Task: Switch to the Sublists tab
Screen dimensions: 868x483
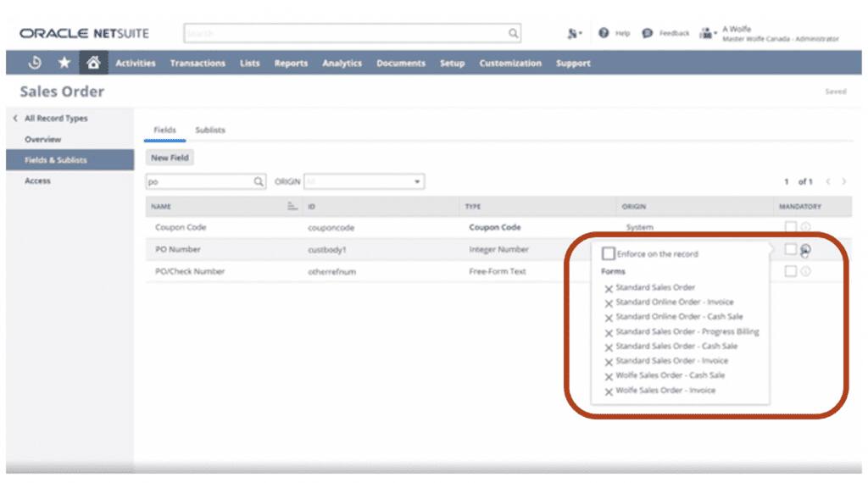Action: pyautogui.click(x=210, y=130)
